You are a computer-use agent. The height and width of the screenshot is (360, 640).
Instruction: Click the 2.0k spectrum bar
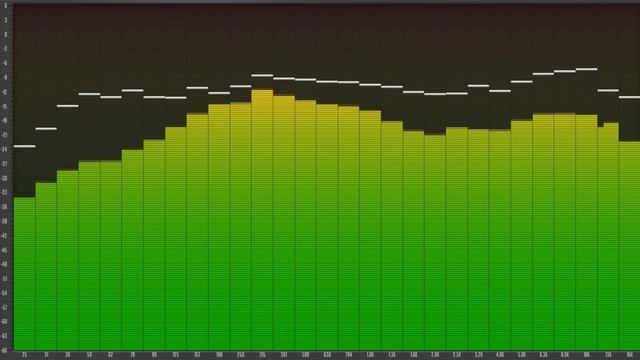click(x=435, y=242)
